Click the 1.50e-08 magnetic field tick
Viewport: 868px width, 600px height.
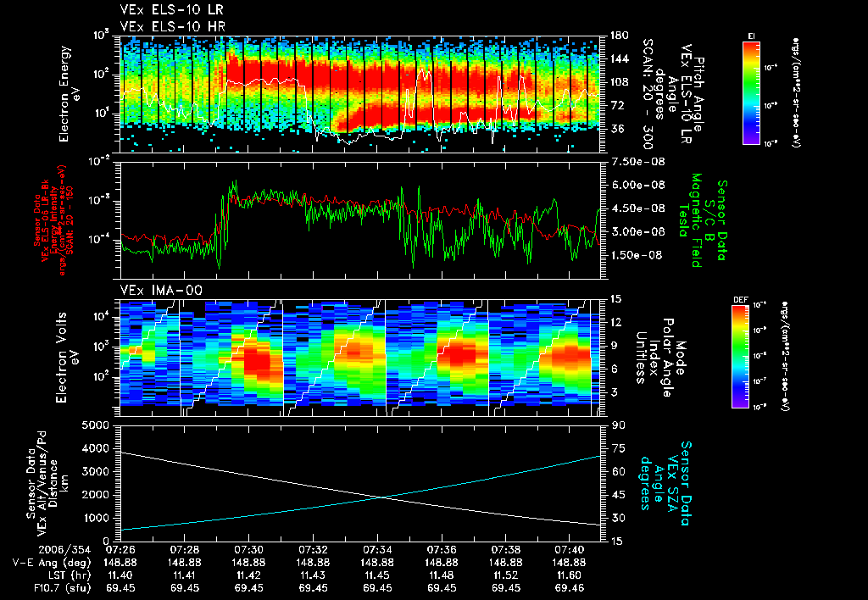coord(637,255)
